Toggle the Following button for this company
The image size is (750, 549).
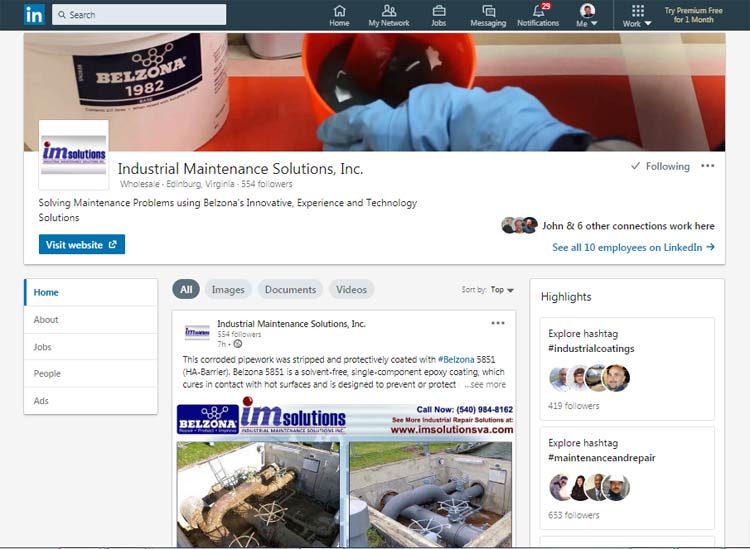point(660,166)
